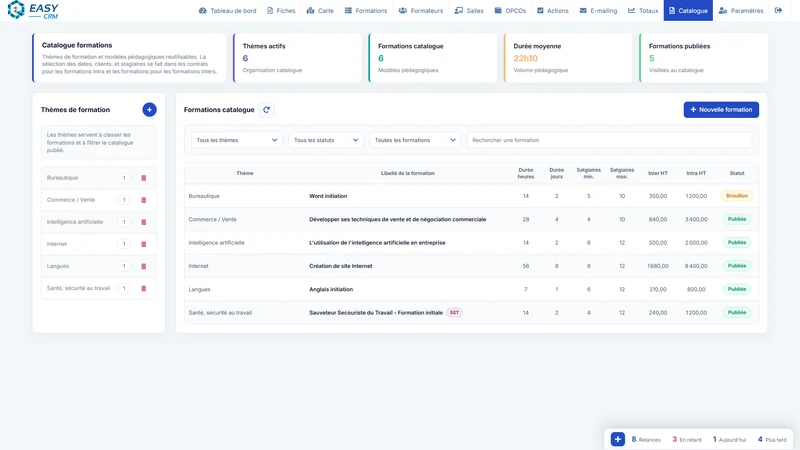Click the Thèmes actifs card

click(x=297, y=58)
